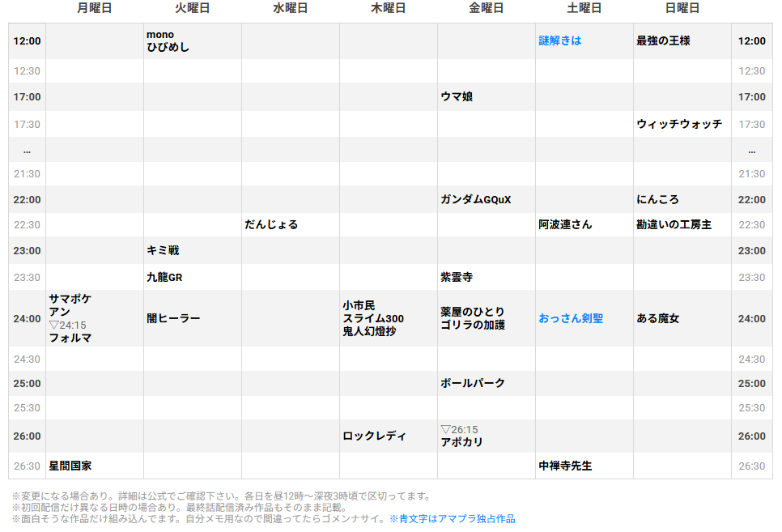Click 星間国家 at 26:30
Viewport: 782px width, 532px height.
(70, 466)
